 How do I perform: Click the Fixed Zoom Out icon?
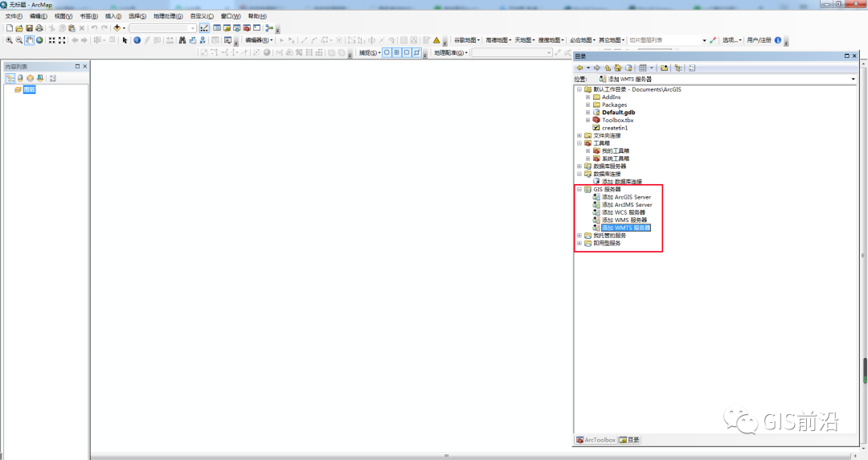[x=62, y=40]
